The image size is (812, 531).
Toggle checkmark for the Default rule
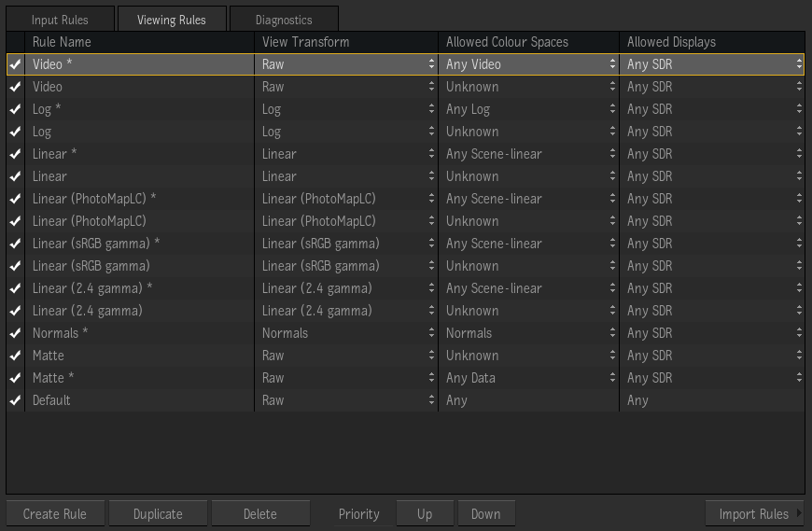[x=15, y=400]
